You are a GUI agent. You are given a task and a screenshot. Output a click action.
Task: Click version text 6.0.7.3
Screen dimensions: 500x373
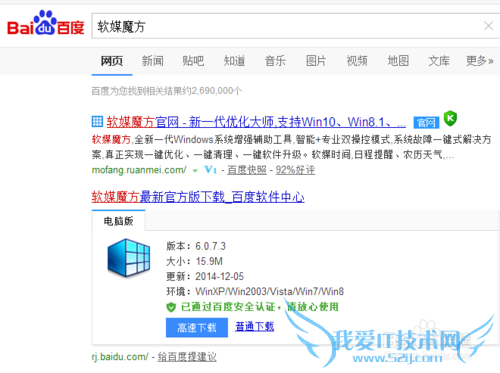tap(210, 246)
